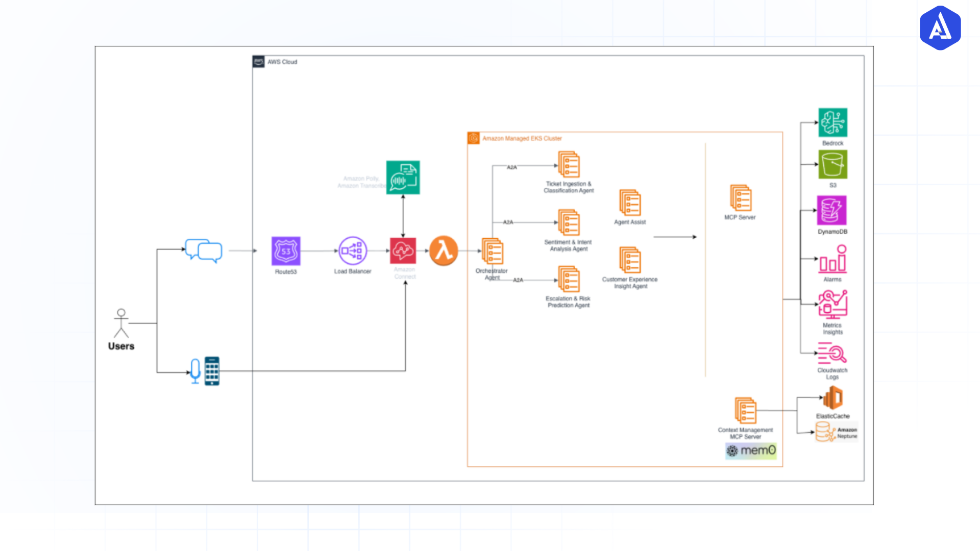Select the DynamoDB icon
This screenshot has width=980, height=551.
point(832,210)
